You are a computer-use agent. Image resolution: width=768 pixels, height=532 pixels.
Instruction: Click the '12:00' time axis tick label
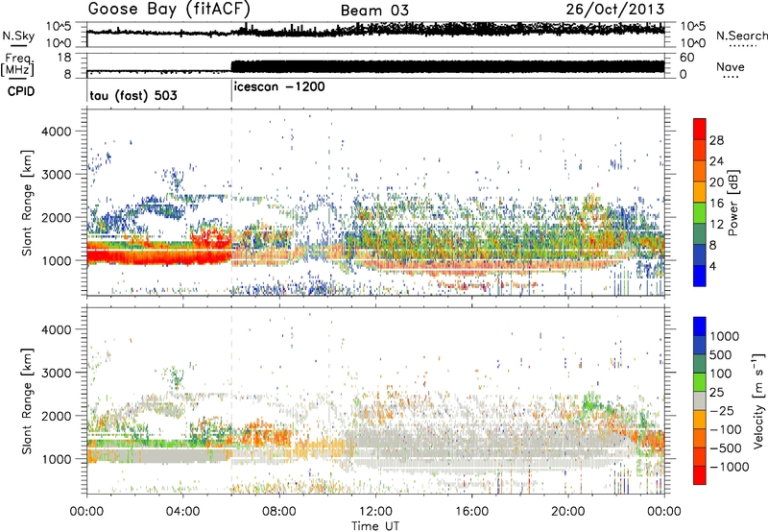tap(375, 512)
